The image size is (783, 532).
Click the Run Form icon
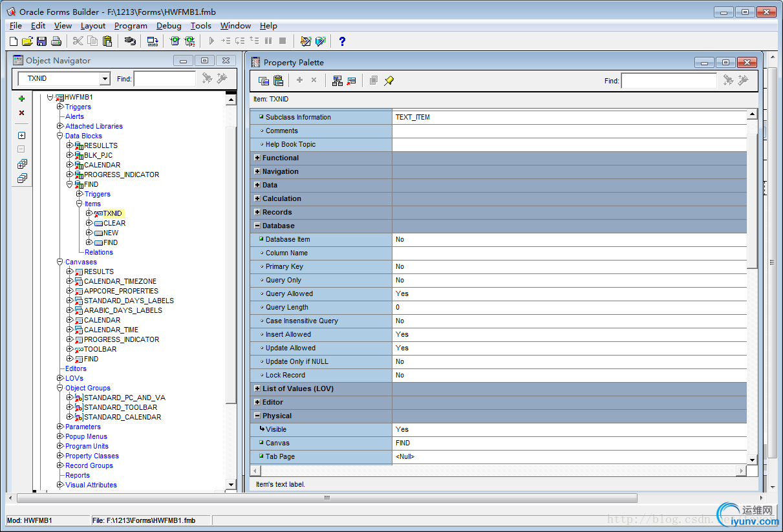coord(175,41)
